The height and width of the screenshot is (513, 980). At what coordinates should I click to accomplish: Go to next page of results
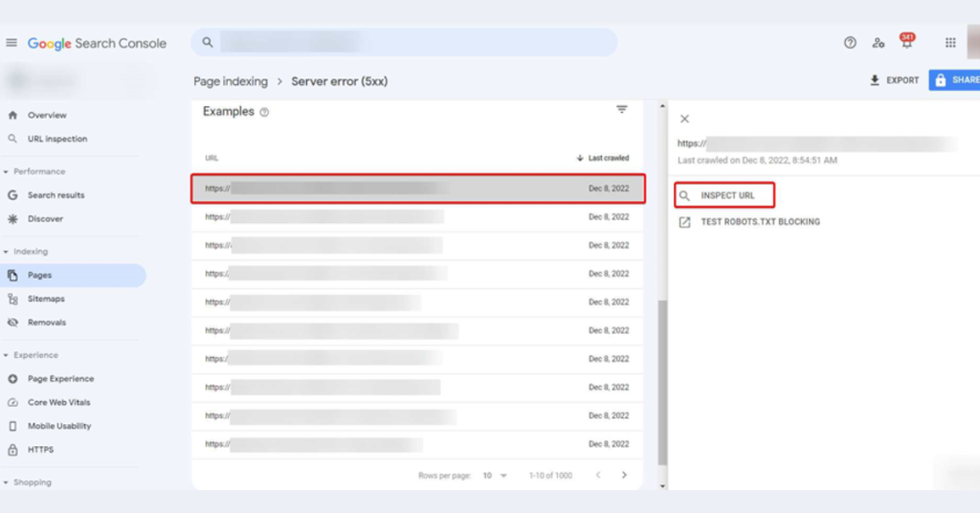tap(624, 475)
